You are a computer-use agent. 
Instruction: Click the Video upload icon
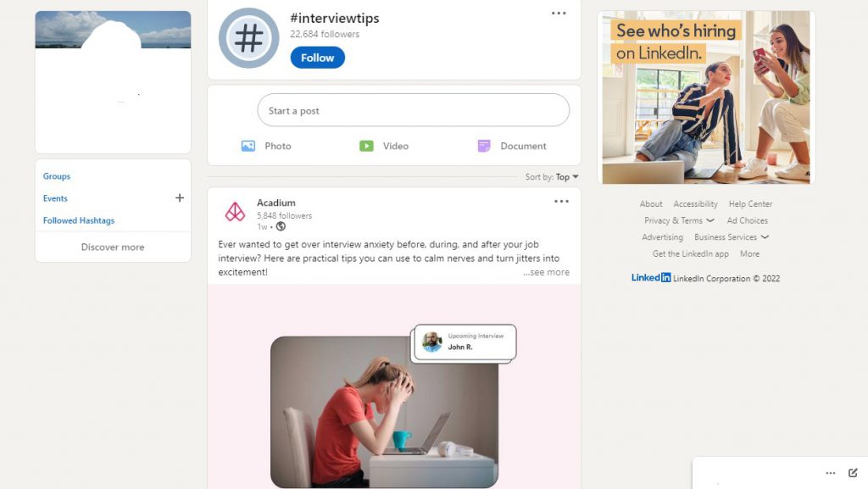coord(366,146)
